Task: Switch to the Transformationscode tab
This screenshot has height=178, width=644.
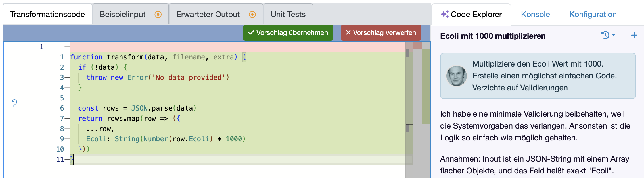Action: point(47,15)
